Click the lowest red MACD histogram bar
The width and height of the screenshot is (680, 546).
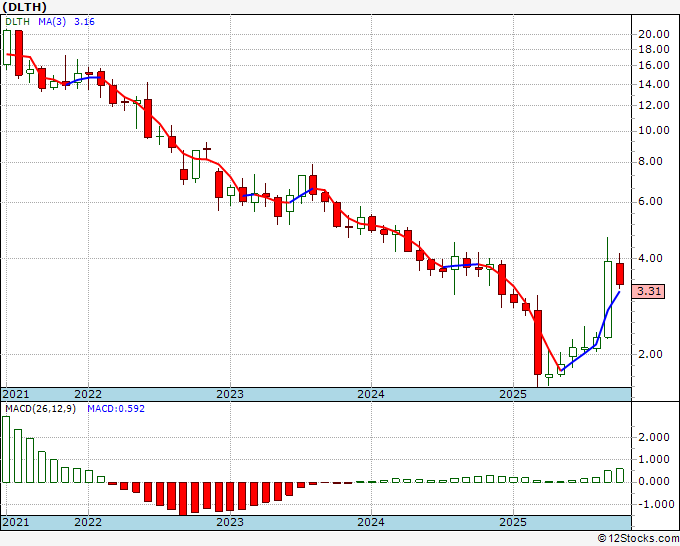183,499
